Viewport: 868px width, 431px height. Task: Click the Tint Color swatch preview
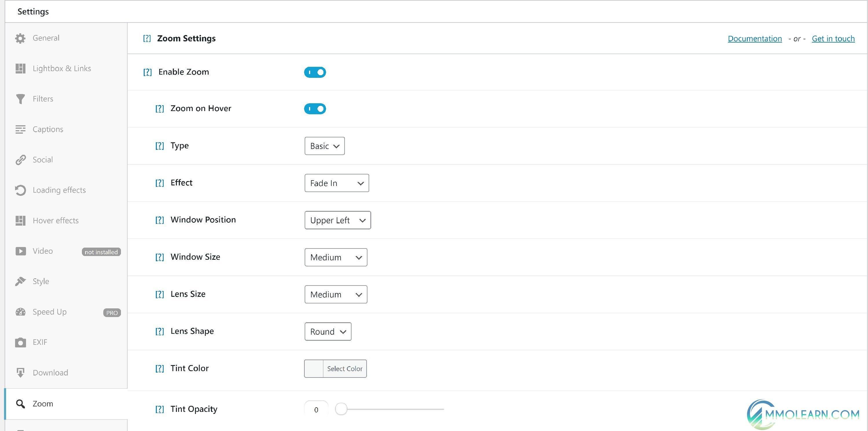pyautogui.click(x=314, y=369)
